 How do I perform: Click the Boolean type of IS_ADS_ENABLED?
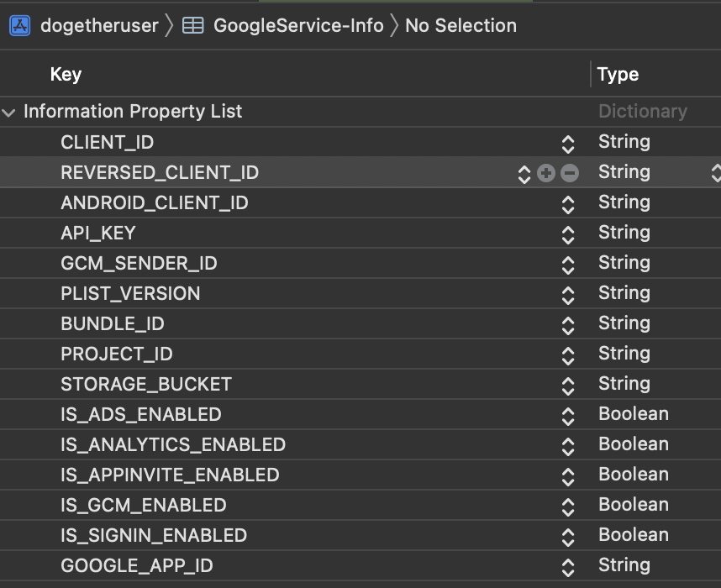coord(634,414)
